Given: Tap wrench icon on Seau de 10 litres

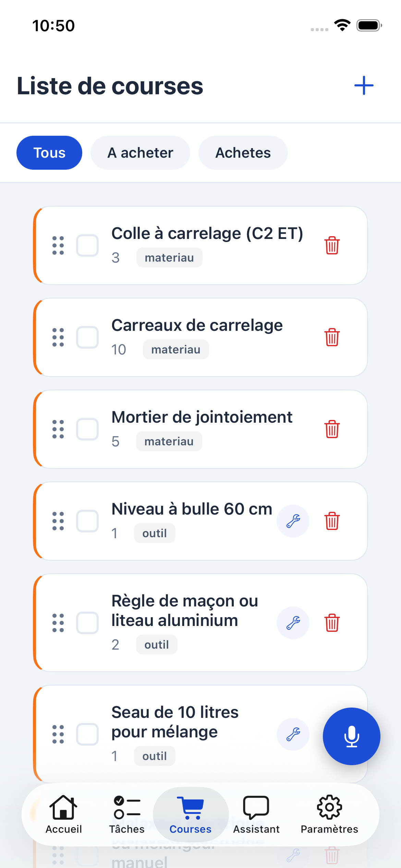Looking at the screenshot, I should [293, 734].
